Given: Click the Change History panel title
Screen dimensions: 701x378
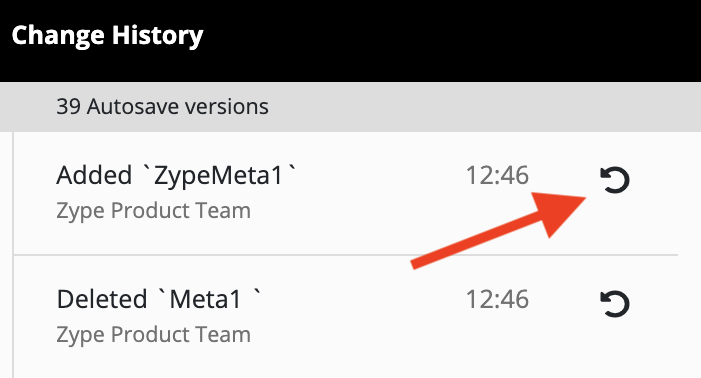Looking at the screenshot, I should pyautogui.click(x=107, y=36).
